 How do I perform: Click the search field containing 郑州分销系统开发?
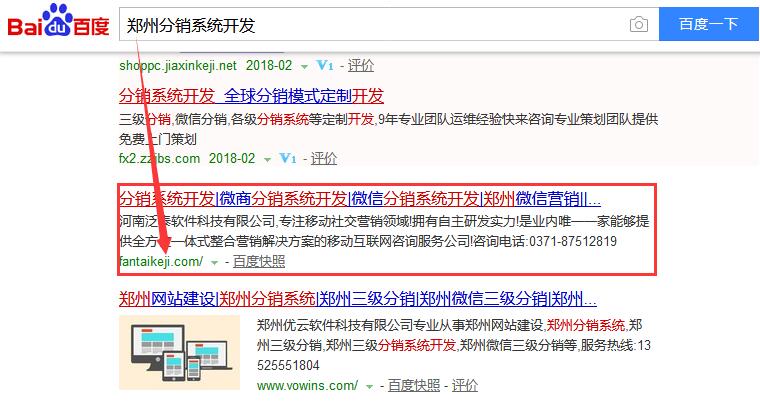tap(370, 25)
